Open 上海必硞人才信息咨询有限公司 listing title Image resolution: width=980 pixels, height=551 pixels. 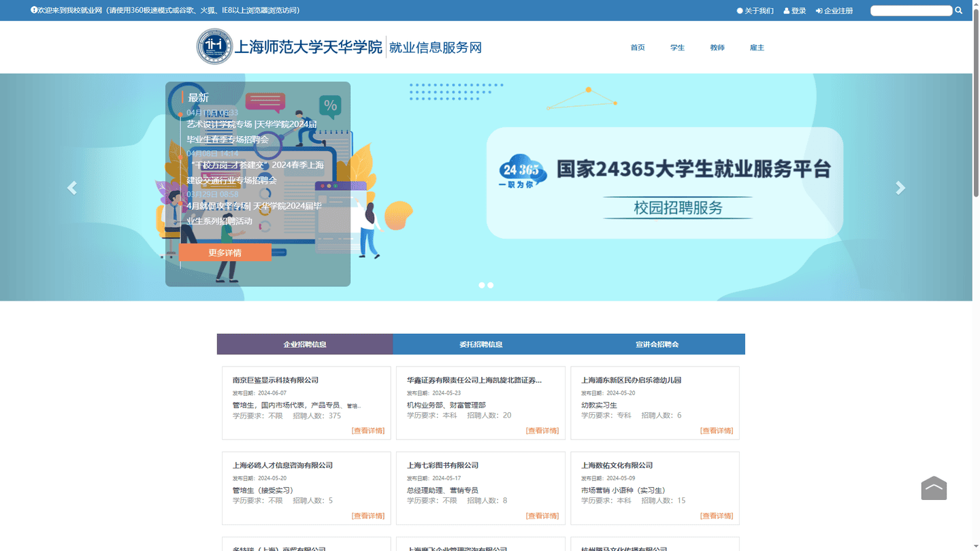282,465
